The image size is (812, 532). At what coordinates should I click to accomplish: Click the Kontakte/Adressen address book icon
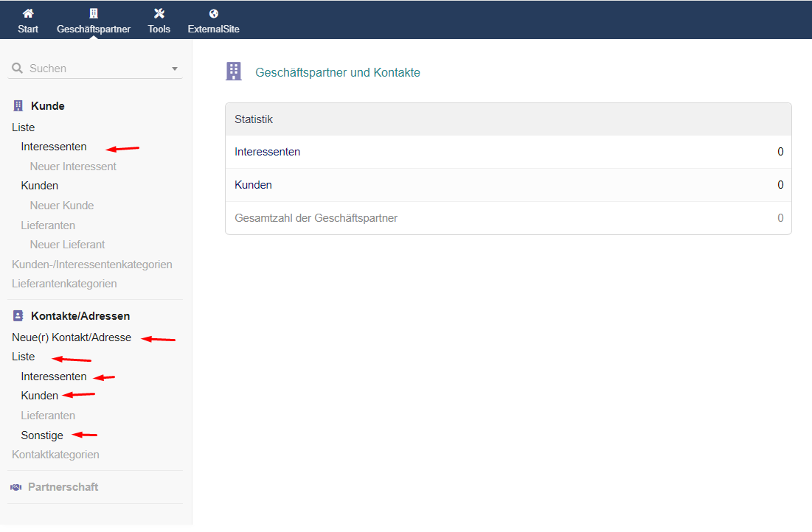point(18,315)
